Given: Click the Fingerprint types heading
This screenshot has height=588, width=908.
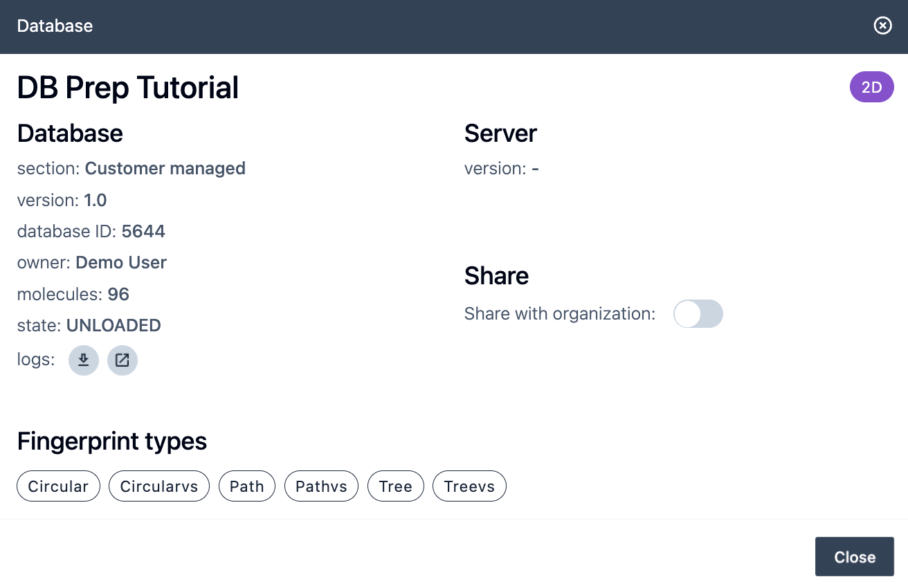Looking at the screenshot, I should 112,441.
